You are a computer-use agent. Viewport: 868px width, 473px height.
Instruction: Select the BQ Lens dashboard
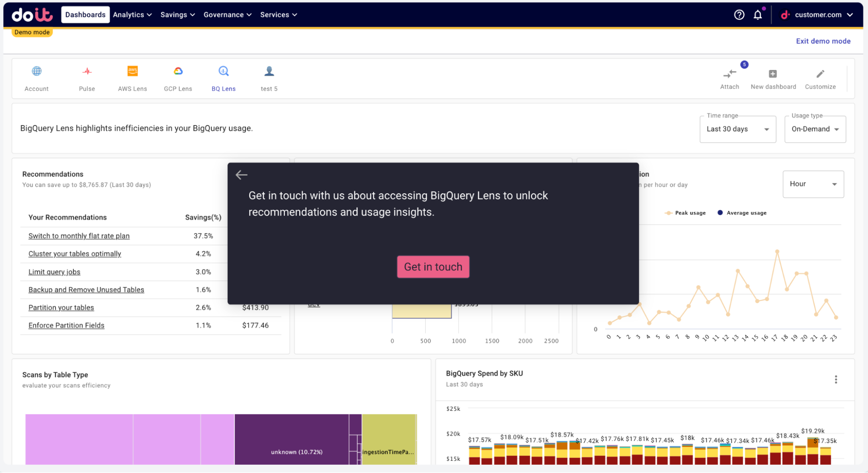point(223,78)
